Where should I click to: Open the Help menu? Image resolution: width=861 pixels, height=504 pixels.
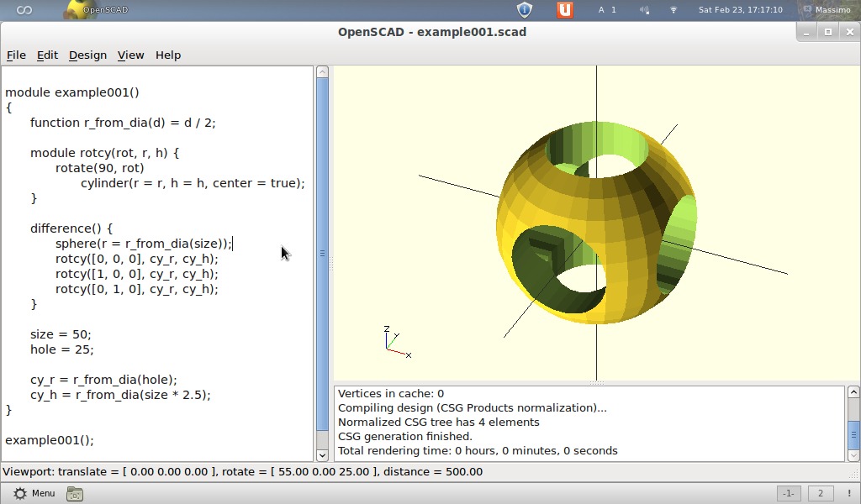click(x=168, y=55)
